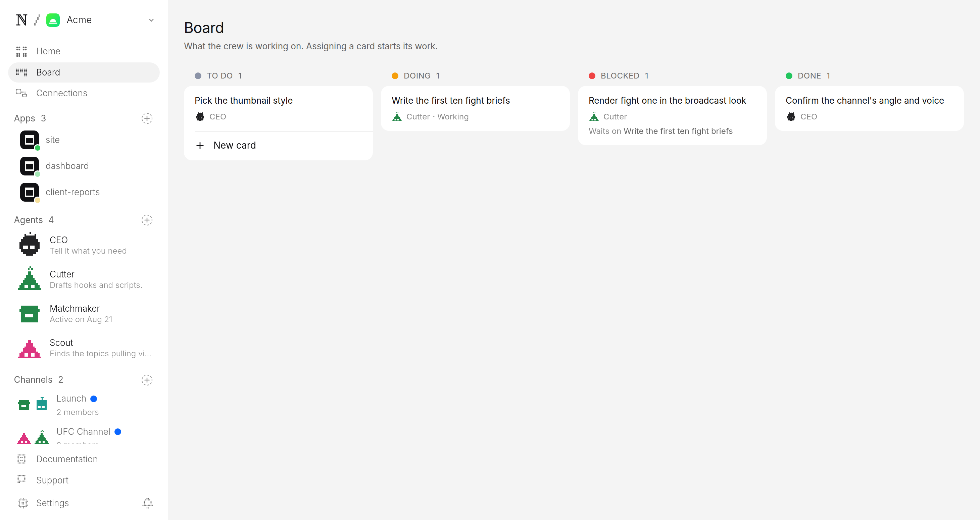Image resolution: width=980 pixels, height=520 pixels.
Task: Click New card in the To Do column
Action: (278, 145)
